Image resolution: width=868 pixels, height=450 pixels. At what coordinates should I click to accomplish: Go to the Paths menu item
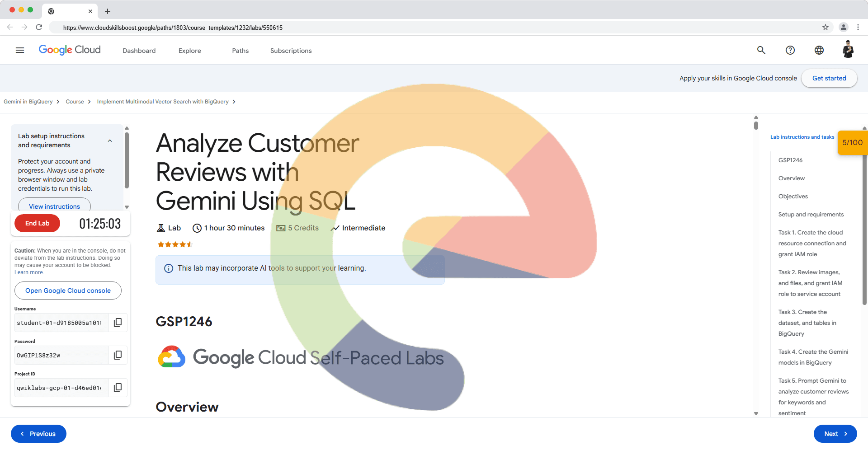[x=240, y=51]
